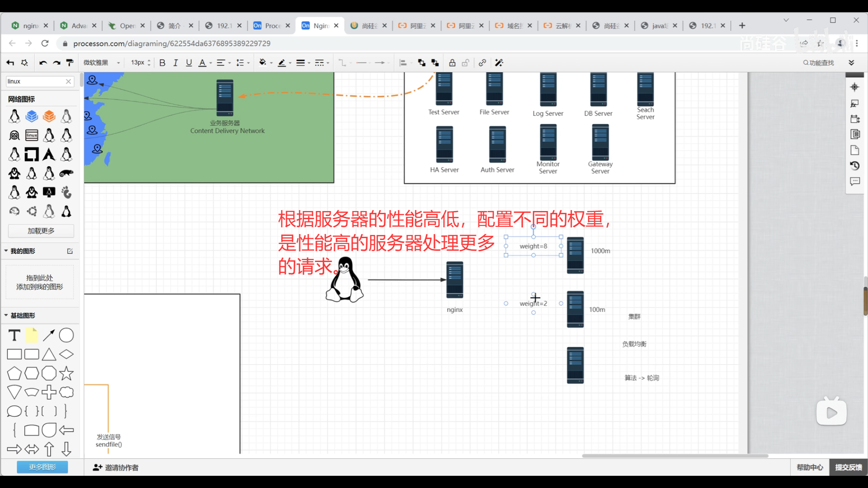Toggle bold text formatting
Image resolution: width=868 pixels, height=488 pixels.
click(x=162, y=63)
